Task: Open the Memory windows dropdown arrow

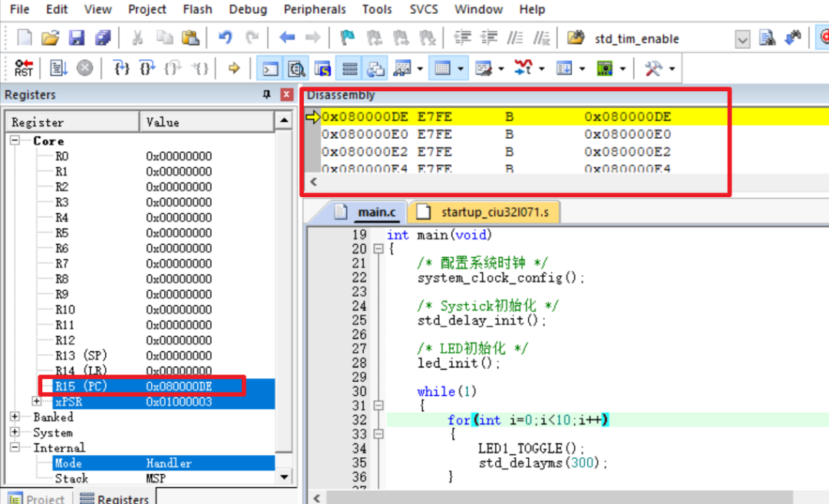Action: click(x=461, y=69)
